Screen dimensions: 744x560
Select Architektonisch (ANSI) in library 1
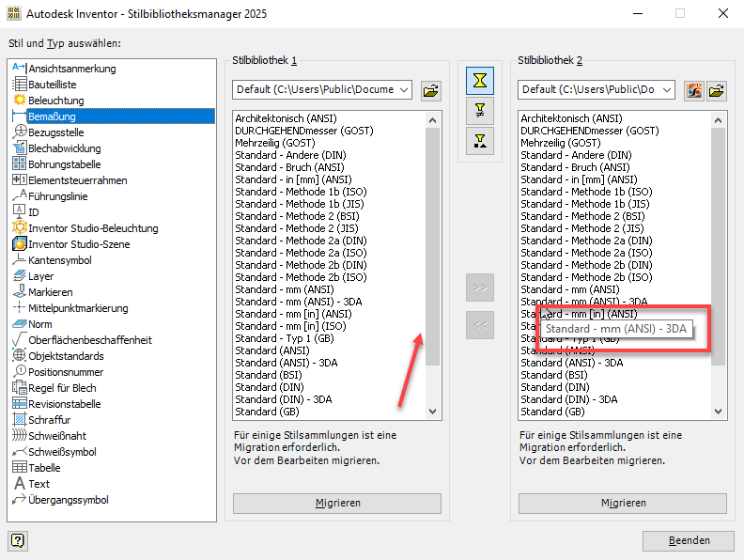[x=287, y=118]
